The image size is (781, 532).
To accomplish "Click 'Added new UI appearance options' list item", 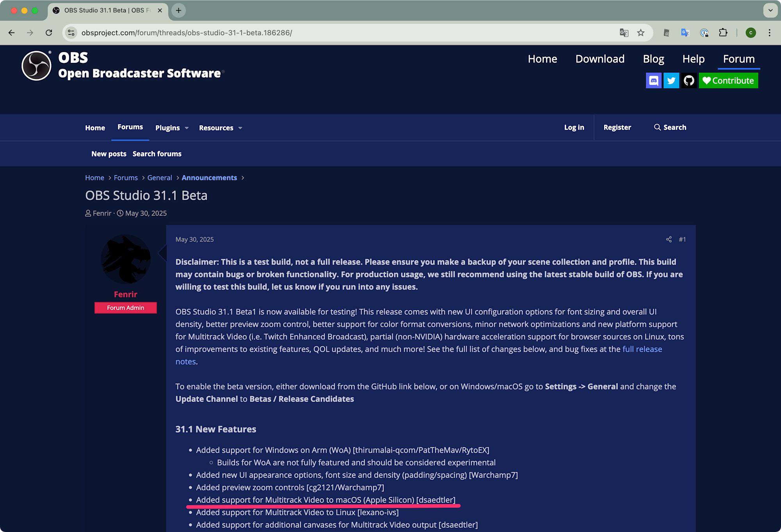I will (x=357, y=475).
